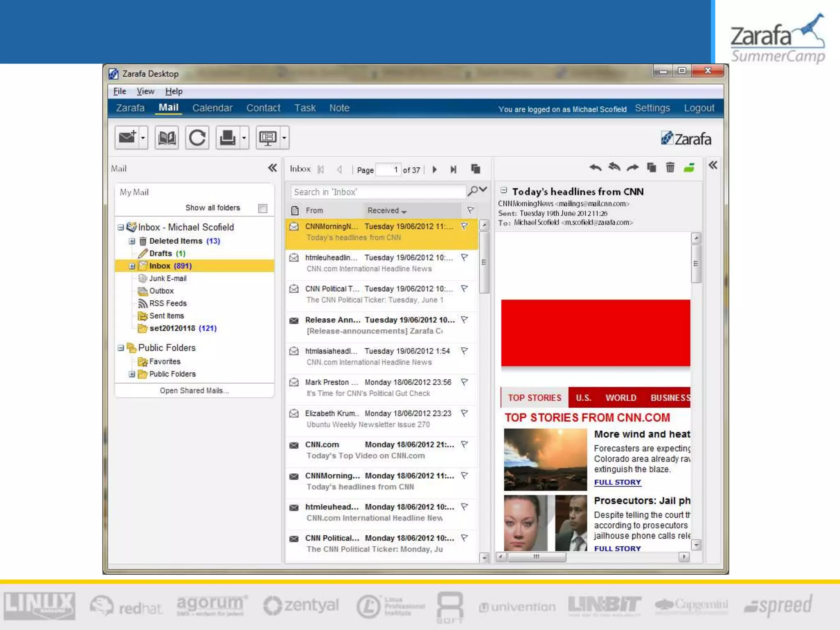
Task: Click the preview pane vertical scrollbar thumb
Action: tap(696, 264)
